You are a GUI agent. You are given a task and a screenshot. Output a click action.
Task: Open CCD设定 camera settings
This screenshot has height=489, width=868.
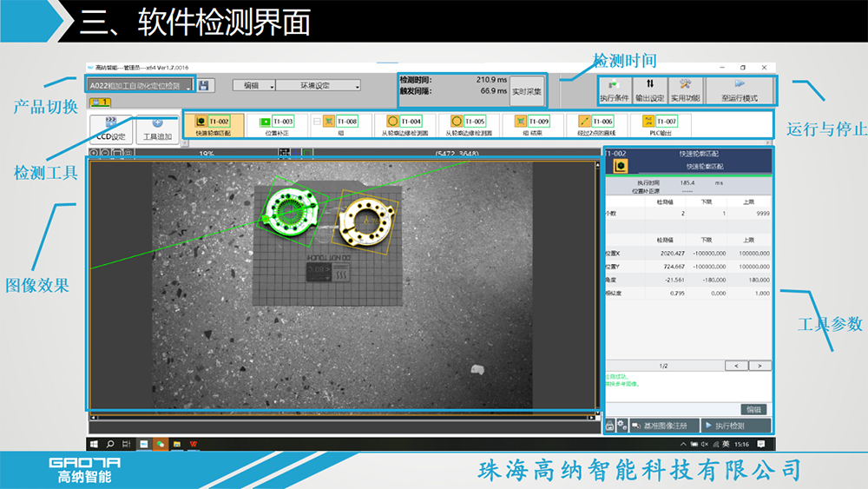(110, 130)
